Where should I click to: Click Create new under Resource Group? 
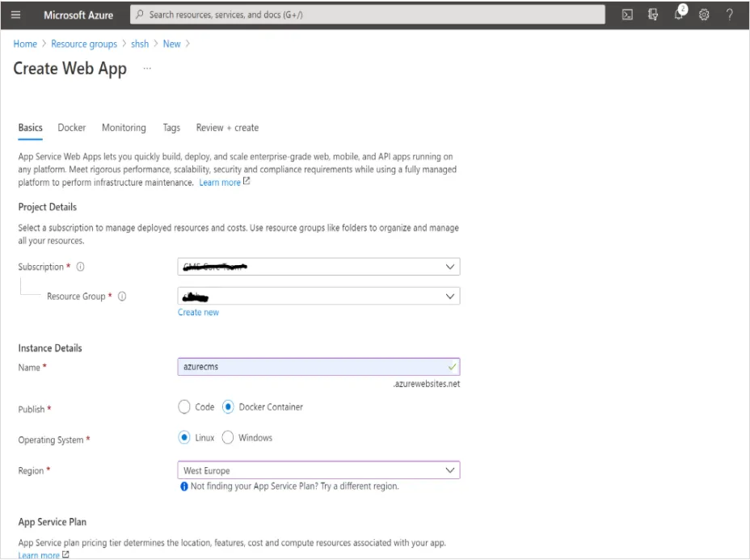pos(198,312)
